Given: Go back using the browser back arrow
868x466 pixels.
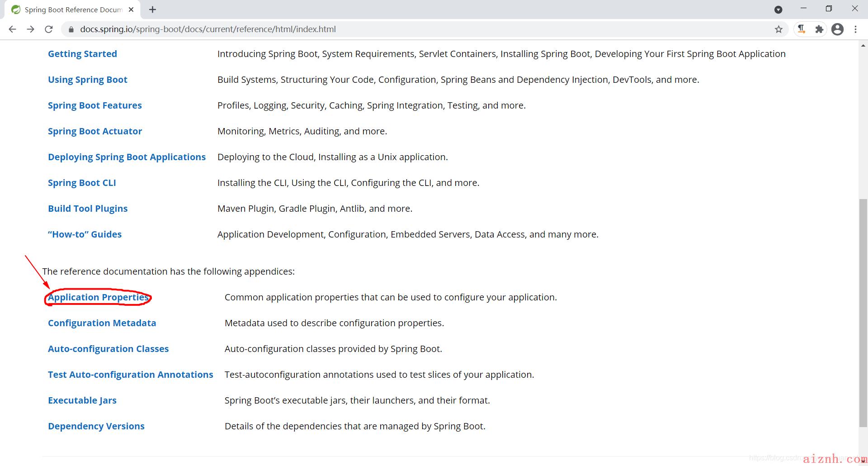Looking at the screenshot, I should [12, 29].
